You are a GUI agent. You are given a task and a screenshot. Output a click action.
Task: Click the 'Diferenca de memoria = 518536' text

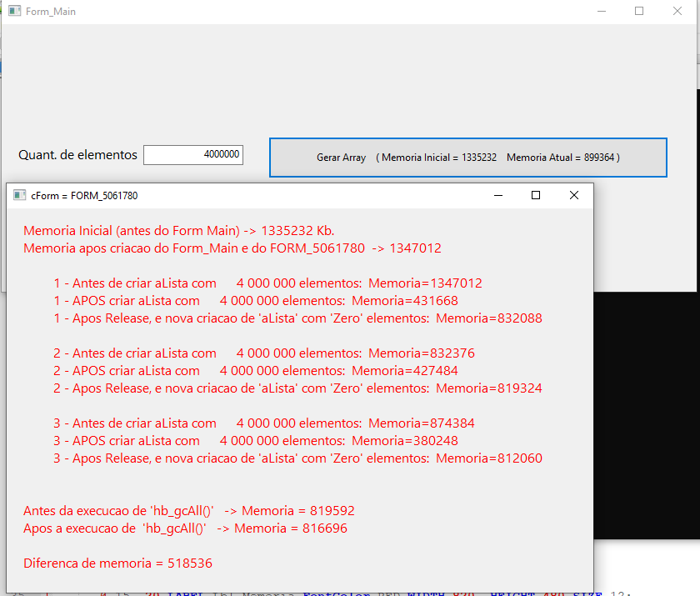click(117, 563)
